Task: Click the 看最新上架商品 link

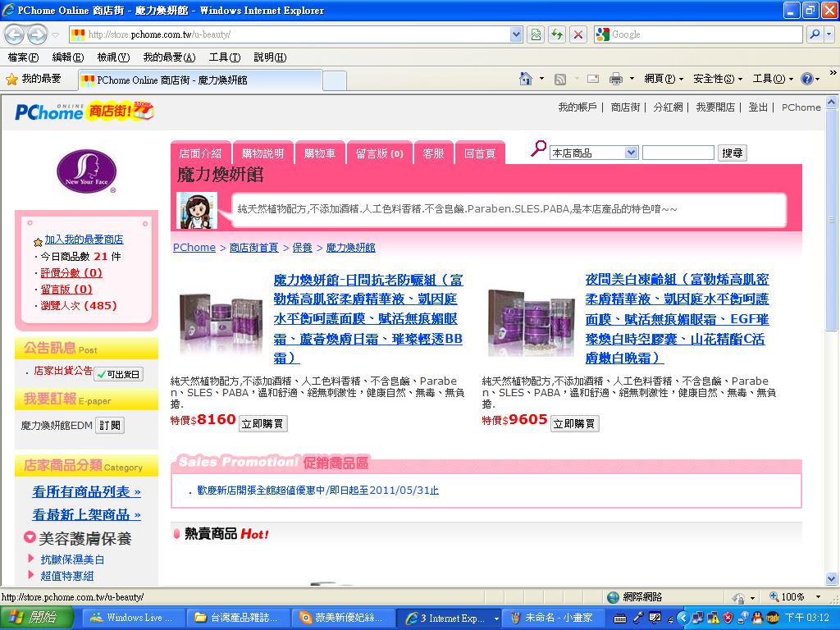Action: point(86,515)
